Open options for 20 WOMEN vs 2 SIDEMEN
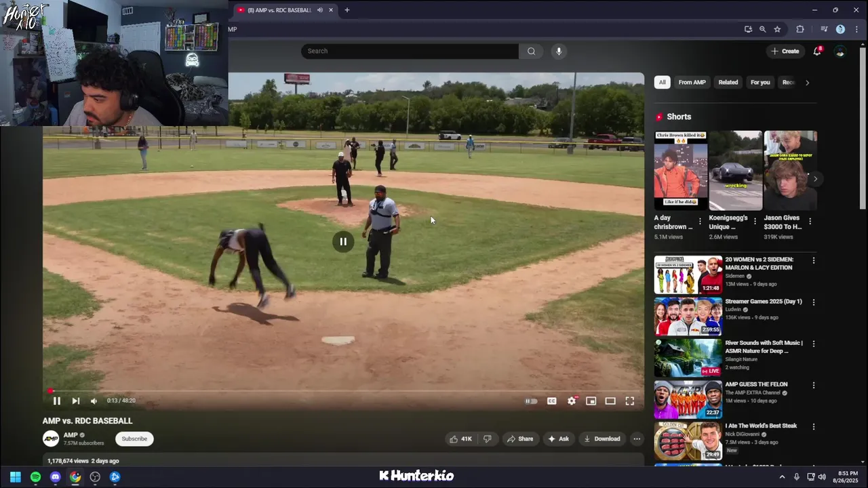Screen dimensions: 868x488 click(813, 261)
